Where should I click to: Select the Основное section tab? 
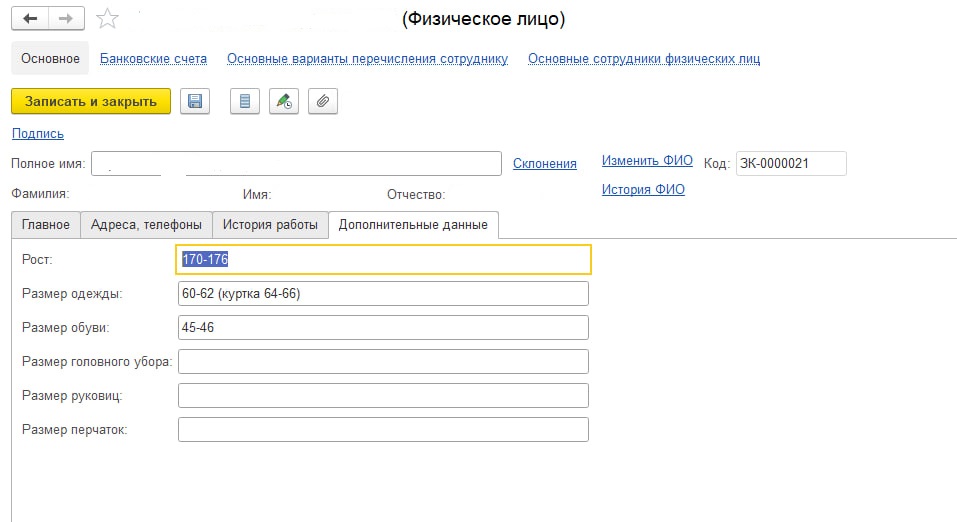[x=50, y=59]
